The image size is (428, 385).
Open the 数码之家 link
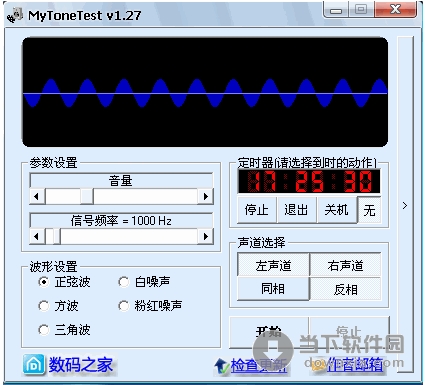(81, 364)
